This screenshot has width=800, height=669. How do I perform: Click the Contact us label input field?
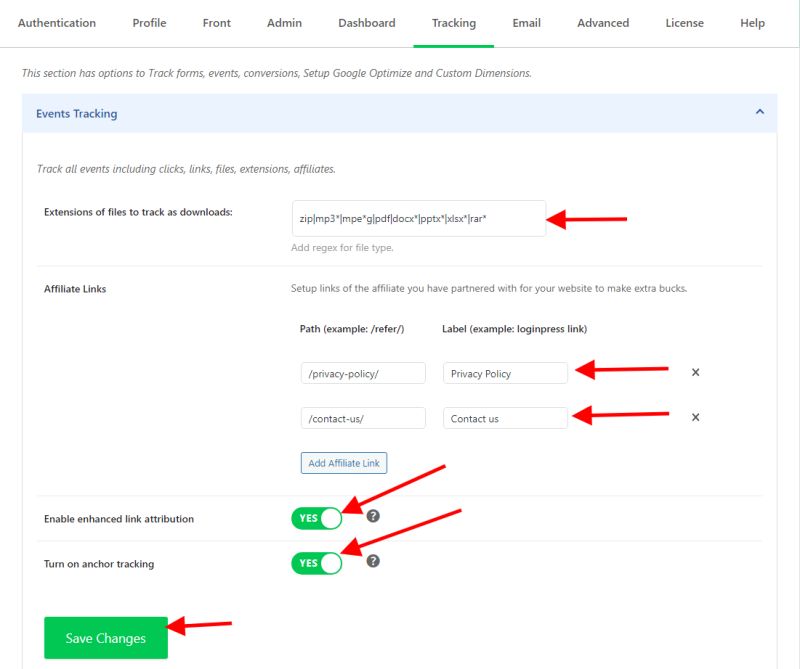click(x=505, y=417)
